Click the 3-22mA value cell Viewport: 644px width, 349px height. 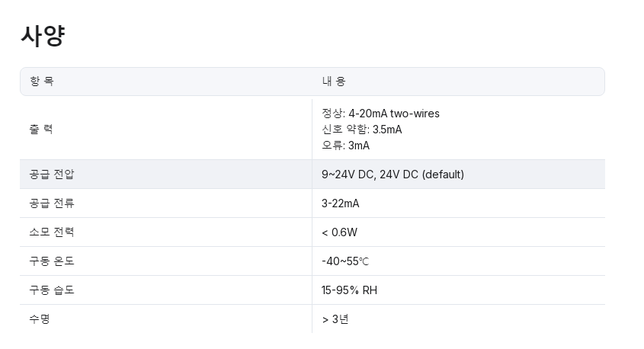340,203
